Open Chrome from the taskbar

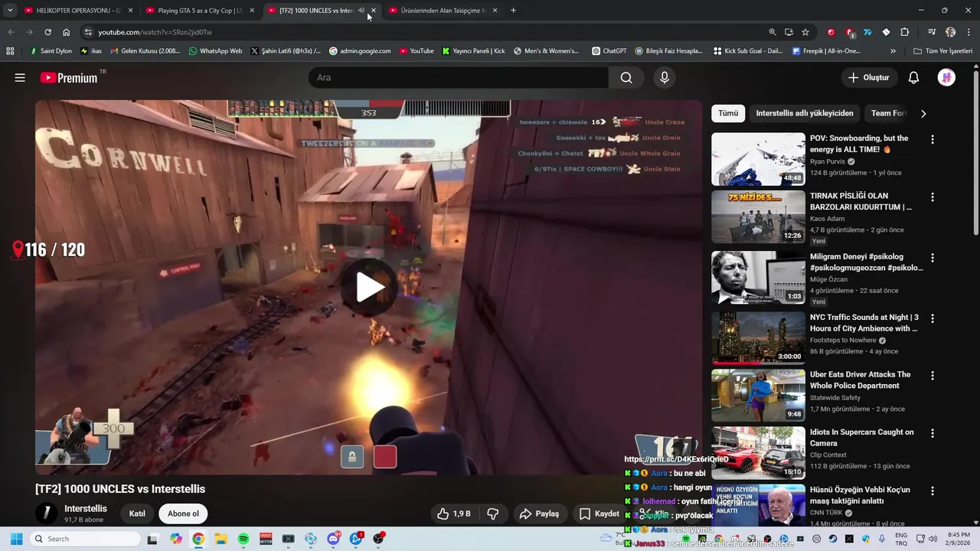198,539
